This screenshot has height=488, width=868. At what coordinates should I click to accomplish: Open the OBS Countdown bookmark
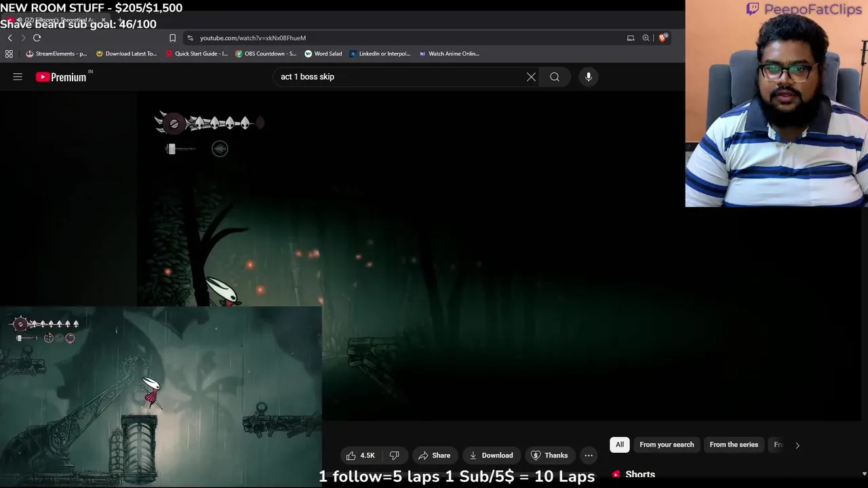click(x=266, y=54)
